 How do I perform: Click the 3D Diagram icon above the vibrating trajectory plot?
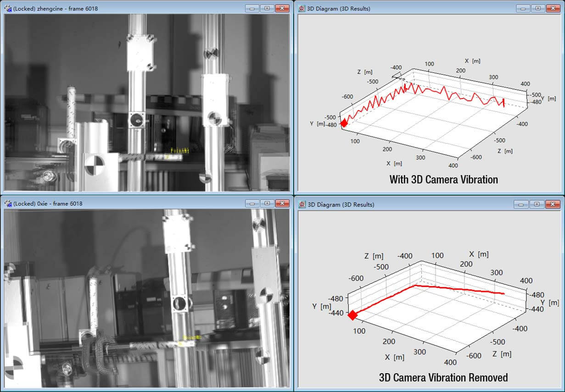pyautogui.click(x=302, y=9)
